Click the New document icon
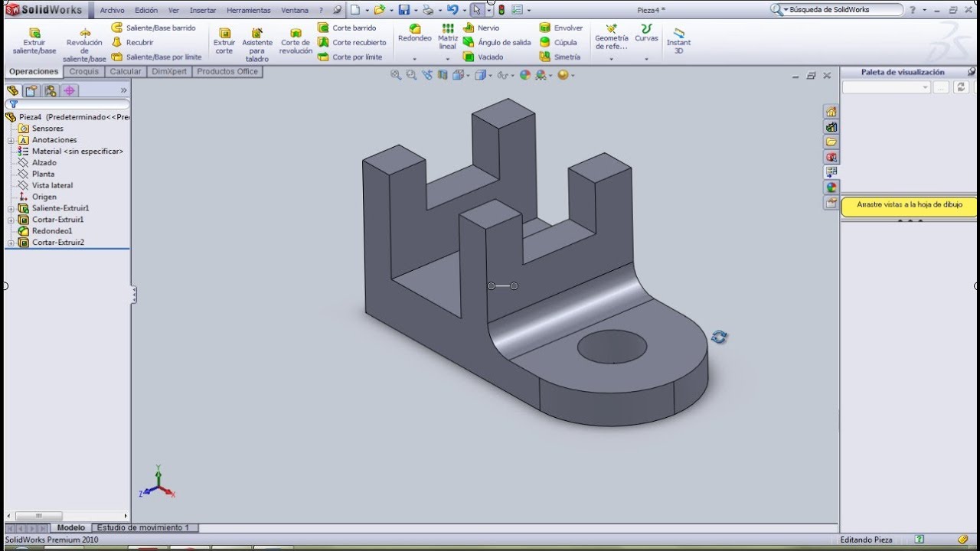This screenshot has width=980, height=551. tap(355, 10)
